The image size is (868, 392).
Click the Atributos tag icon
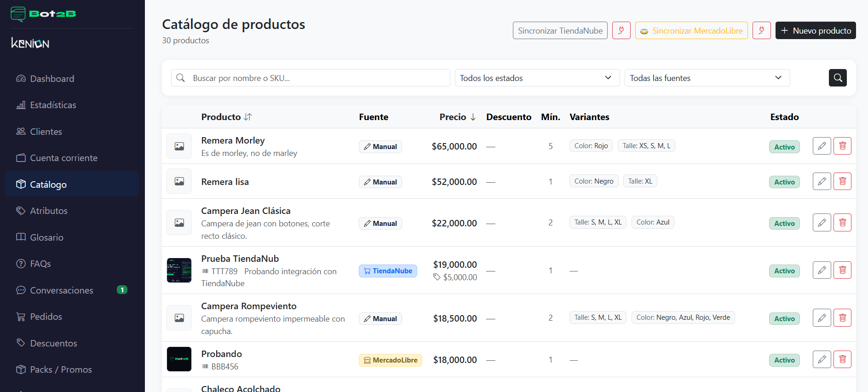coord(21,211)
